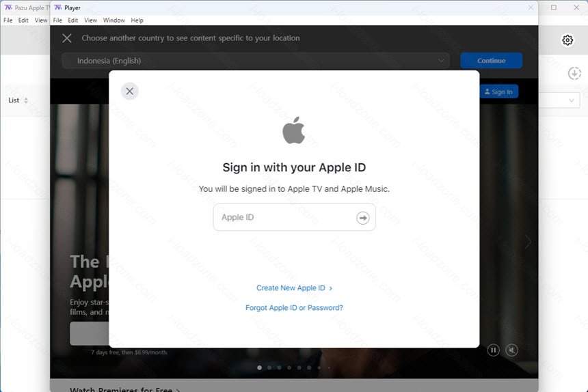588x392 pixels.
Task: Open Create New Apple ID link
Action: click(294, 288)
